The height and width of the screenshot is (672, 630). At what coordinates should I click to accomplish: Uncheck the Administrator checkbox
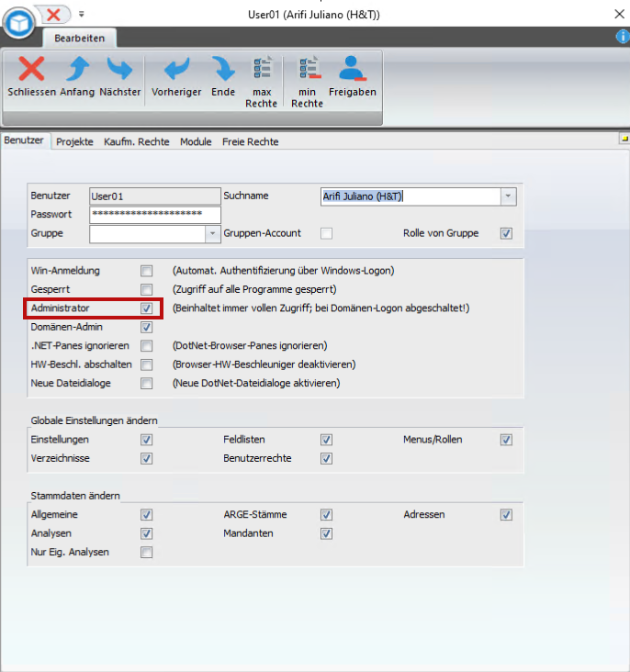pos(146,308)
